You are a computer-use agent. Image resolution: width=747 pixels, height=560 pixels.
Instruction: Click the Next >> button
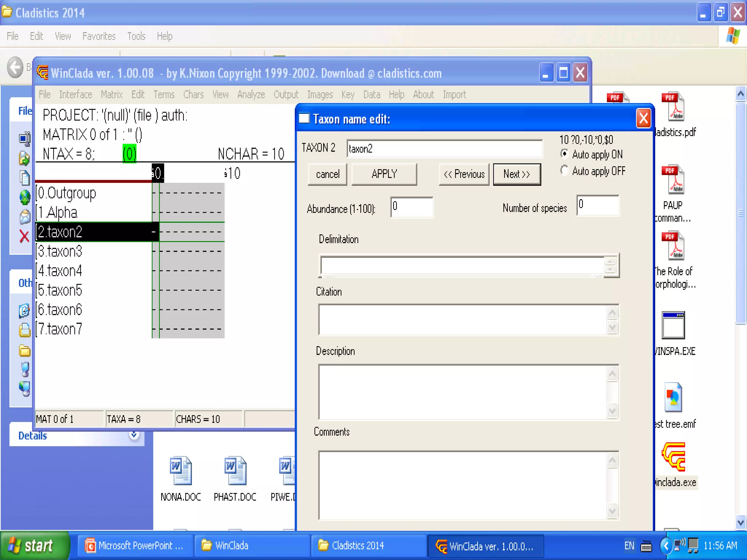pos(516,174)
